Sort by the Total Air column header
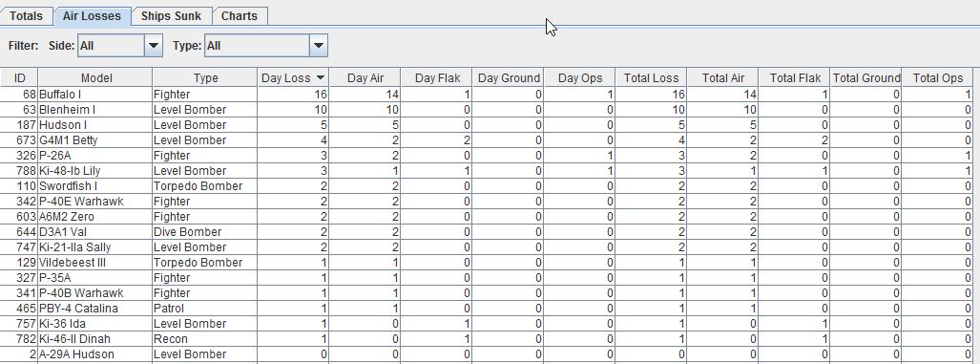Screen dimensions: 980x364 pos(722,78)
